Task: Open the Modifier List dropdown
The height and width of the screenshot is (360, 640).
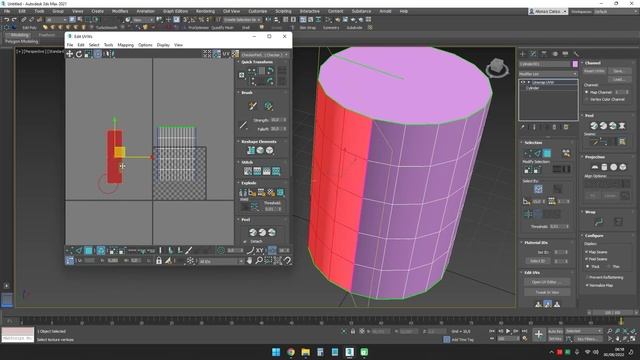Action: pyautogui.click(x=548, y=74)
